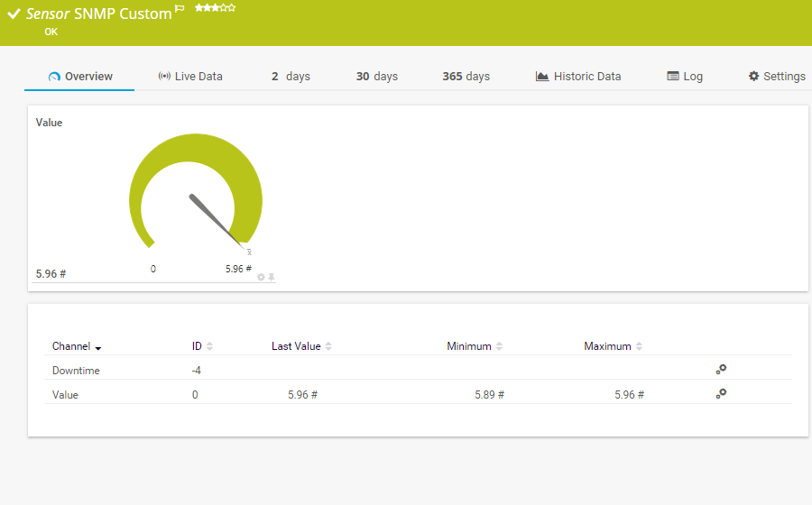Screen dimensions: 812x505
Task: Open the Settings tab
Action: tap(777, 77)
